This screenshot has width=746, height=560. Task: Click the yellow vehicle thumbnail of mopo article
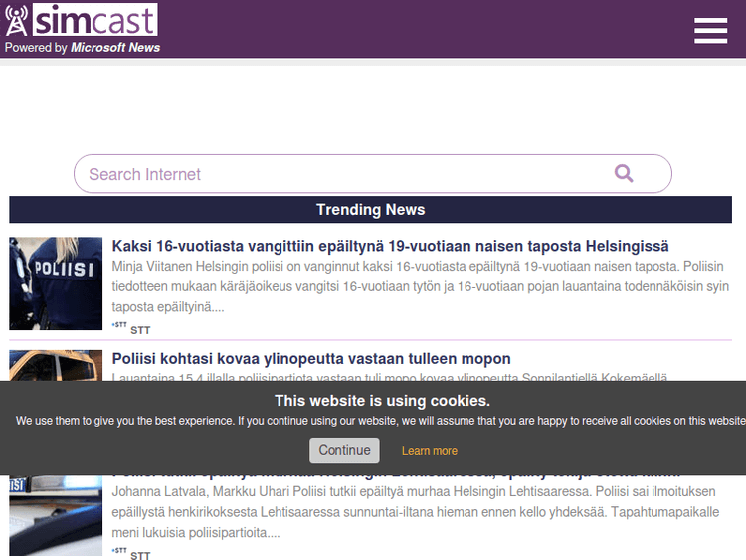coord(56,365)
